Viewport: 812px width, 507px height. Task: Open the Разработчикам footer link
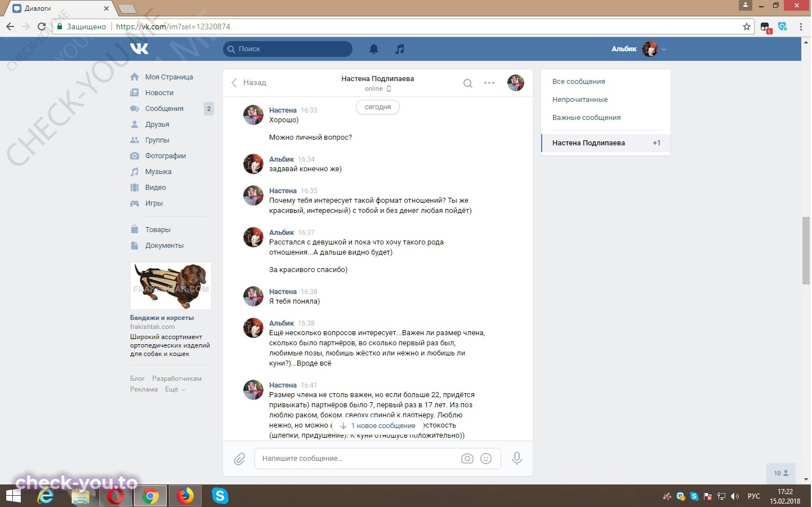click(x=177, y=379)
